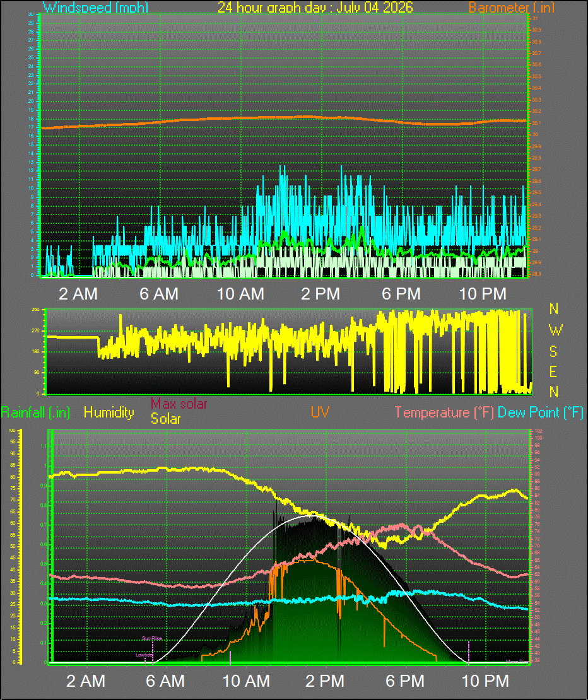Select '2 PM' under the windspeed graph
This screenshot has height=700, width=588.
[320, 294]
